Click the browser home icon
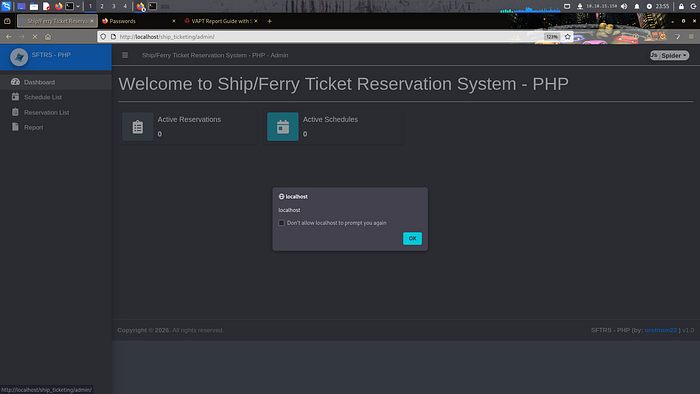This screenshot has width=700, height=394. tap(48, 37)
